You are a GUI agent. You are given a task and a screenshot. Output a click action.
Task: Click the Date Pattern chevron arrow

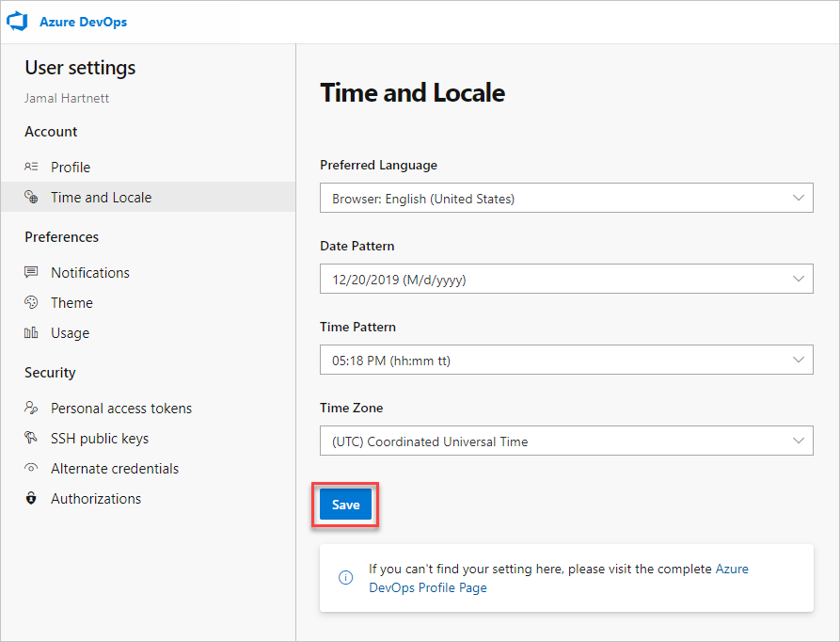pos(799,279)
